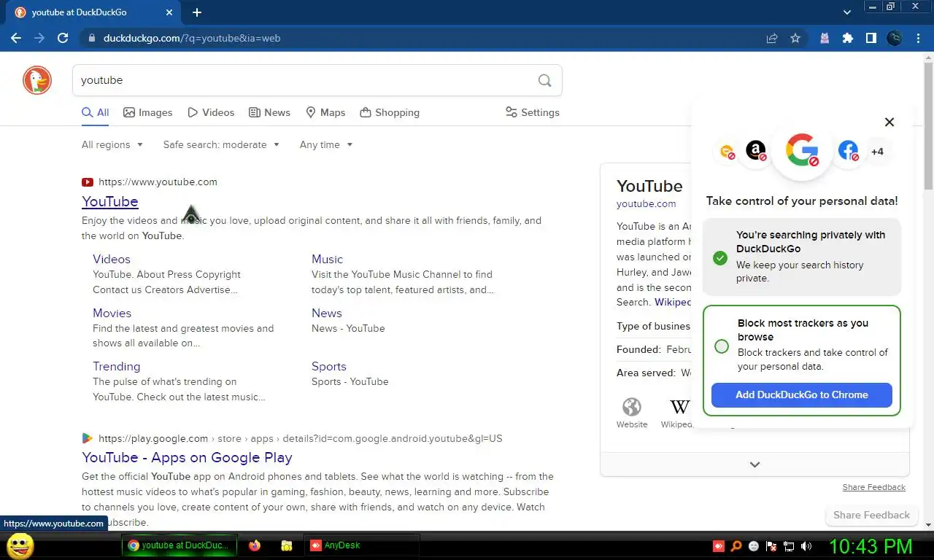Click the tray volume speaker icon

(x=806, y=545)
